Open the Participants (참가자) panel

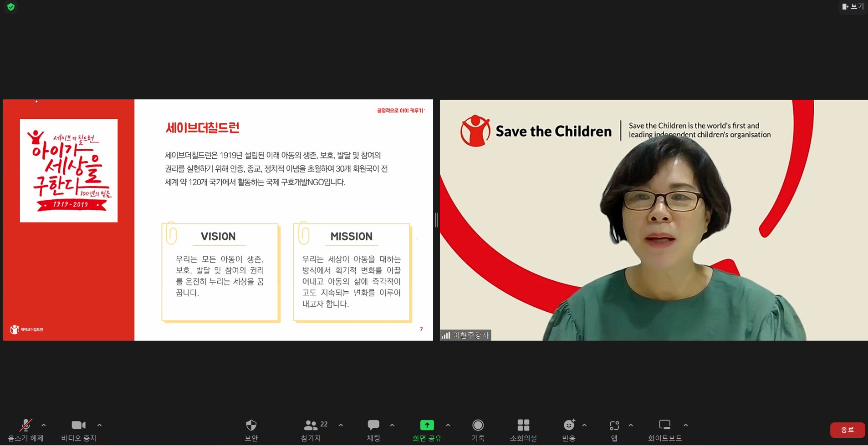(x=311, y=430)
